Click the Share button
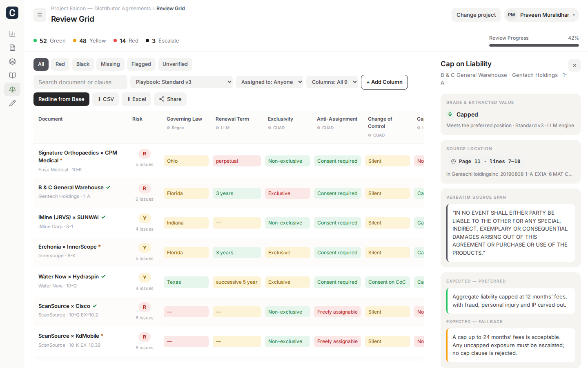 (170, 99)
